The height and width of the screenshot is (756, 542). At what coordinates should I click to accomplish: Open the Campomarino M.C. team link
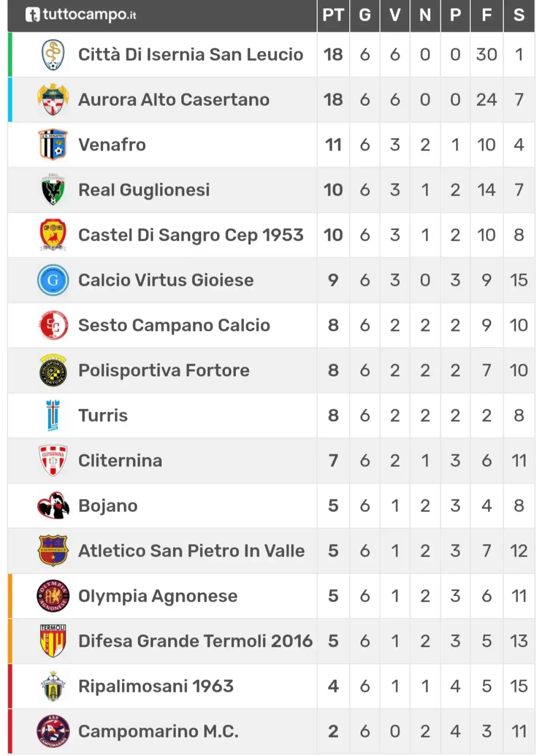[x=158, y=731]
